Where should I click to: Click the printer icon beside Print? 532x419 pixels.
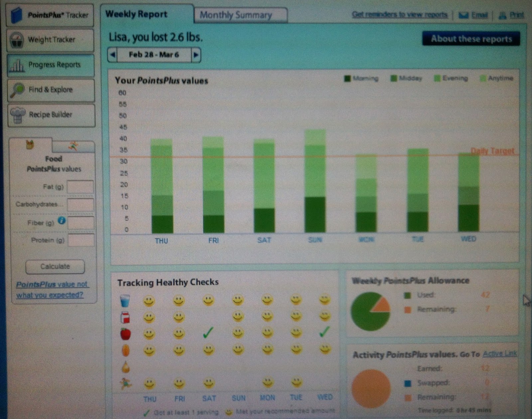503,15
